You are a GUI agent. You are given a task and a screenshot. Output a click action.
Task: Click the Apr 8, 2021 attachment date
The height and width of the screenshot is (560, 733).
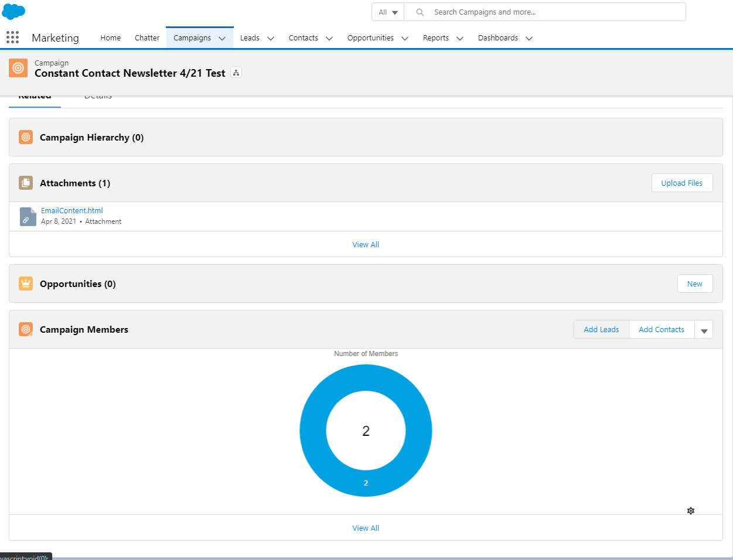tap(59, 221)
